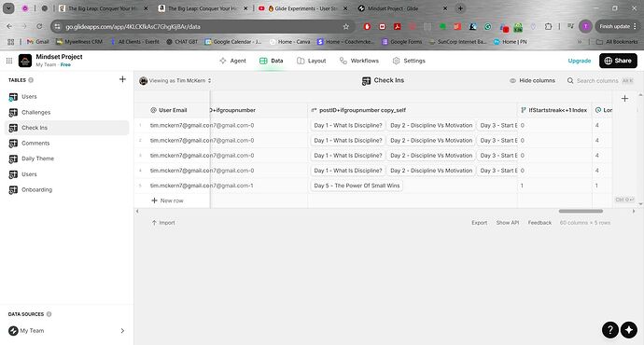
Task: Open the browser extensions puzzle icon
Action: pos(548,27)
